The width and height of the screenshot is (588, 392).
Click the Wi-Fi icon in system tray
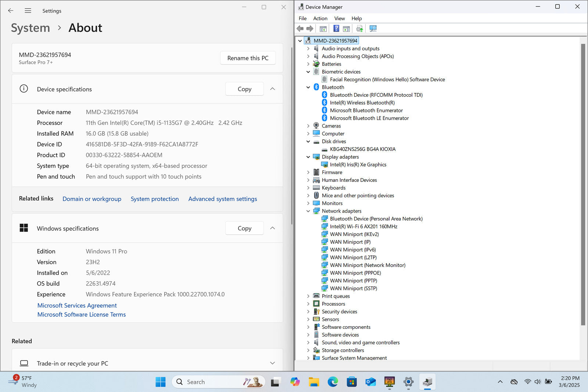coord(527,382)
